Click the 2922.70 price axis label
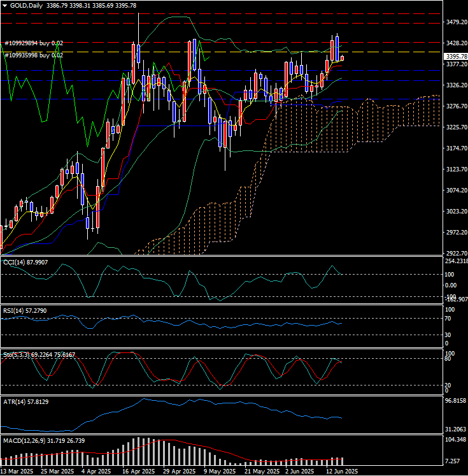Viewport: 468px width, 476px height. pos(457,253)
